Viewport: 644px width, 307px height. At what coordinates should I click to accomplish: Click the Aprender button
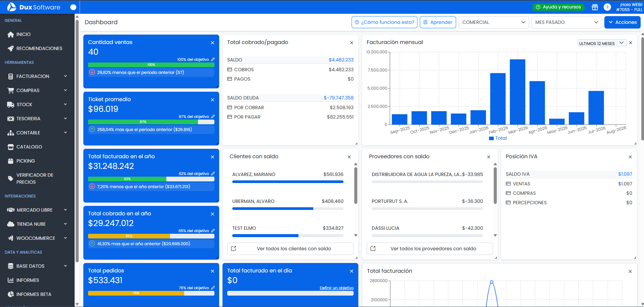tap(438, 22)
